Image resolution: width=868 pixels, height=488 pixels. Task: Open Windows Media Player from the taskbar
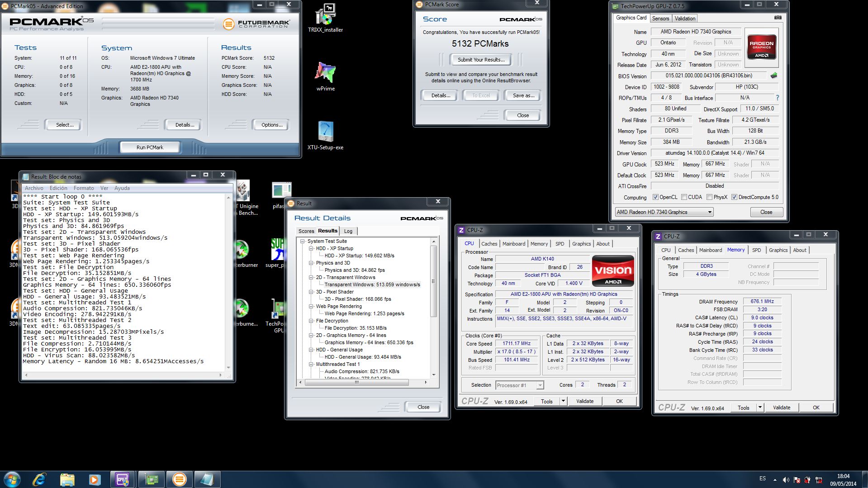(x=95, y=479)
